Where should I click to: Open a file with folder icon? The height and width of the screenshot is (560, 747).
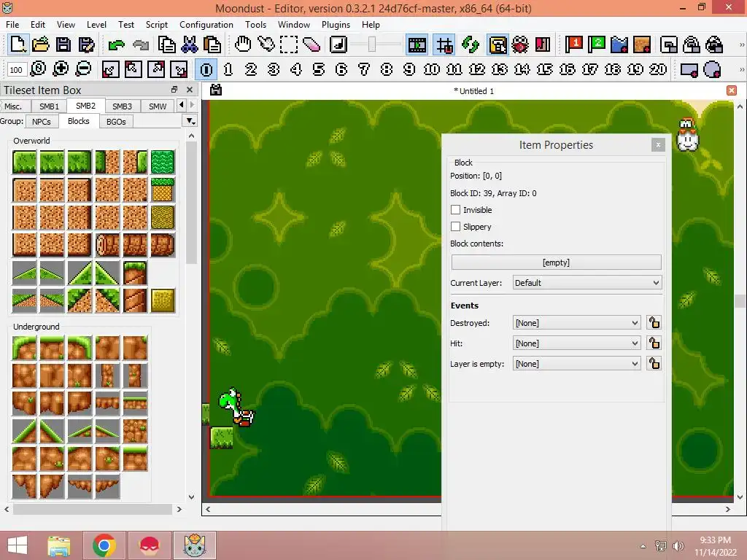41,44
